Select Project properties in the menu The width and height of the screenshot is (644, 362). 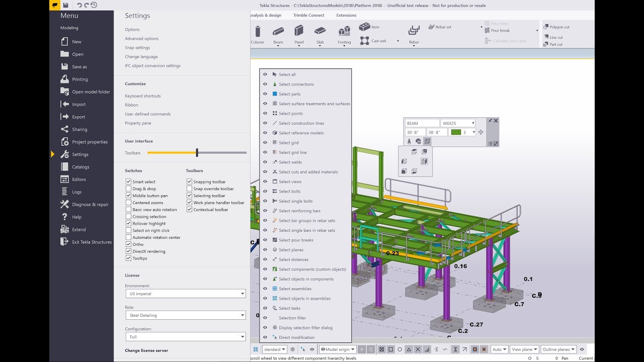(x=90, y=142)
